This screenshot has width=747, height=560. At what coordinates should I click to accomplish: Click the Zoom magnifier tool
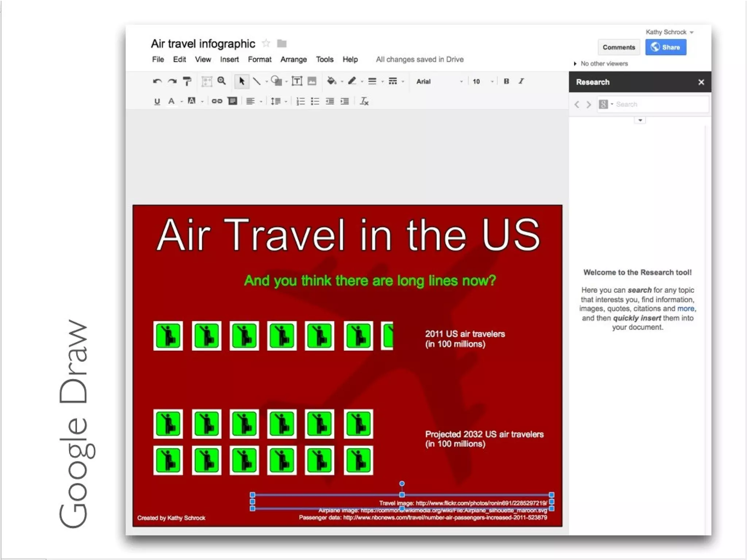point(221,81)
